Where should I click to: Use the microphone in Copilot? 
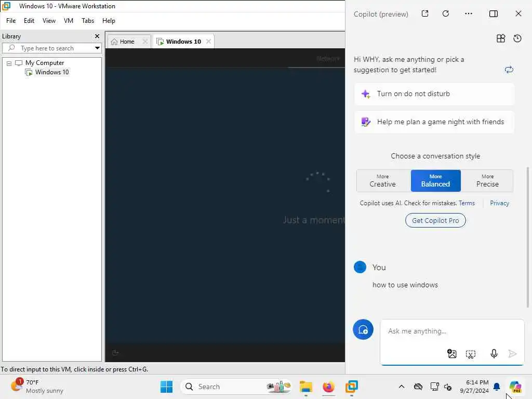[x=494, y=353]
